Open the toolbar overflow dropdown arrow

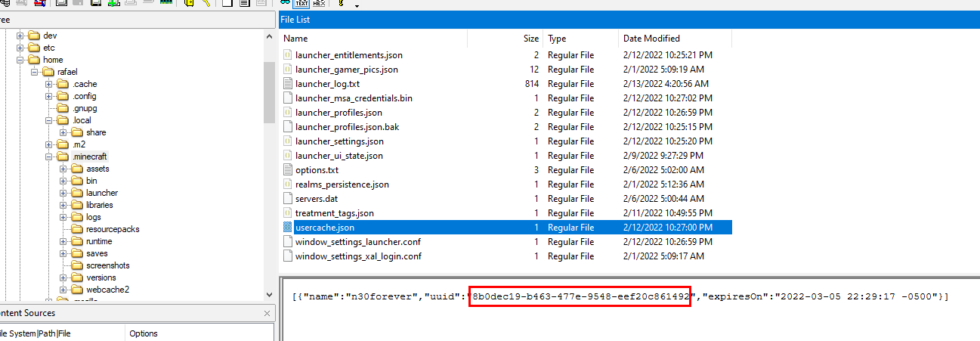pyautogui.click(x=357, y=6)
